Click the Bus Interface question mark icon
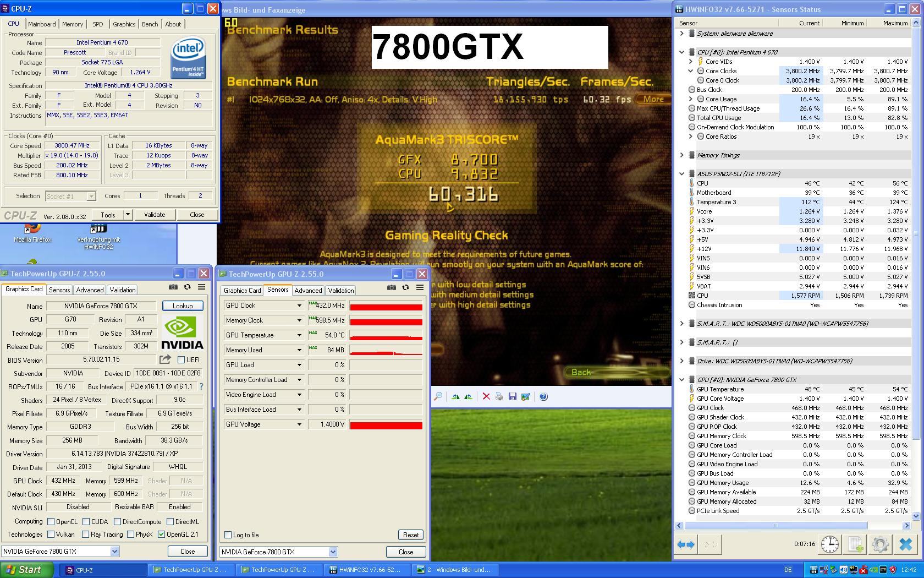Image resolution: width=924 pixels, height=578 pixels. pos(201,386)
